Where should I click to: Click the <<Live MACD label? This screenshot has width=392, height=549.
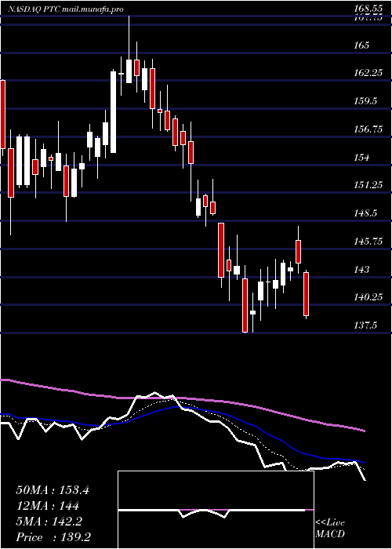(330, 529)
